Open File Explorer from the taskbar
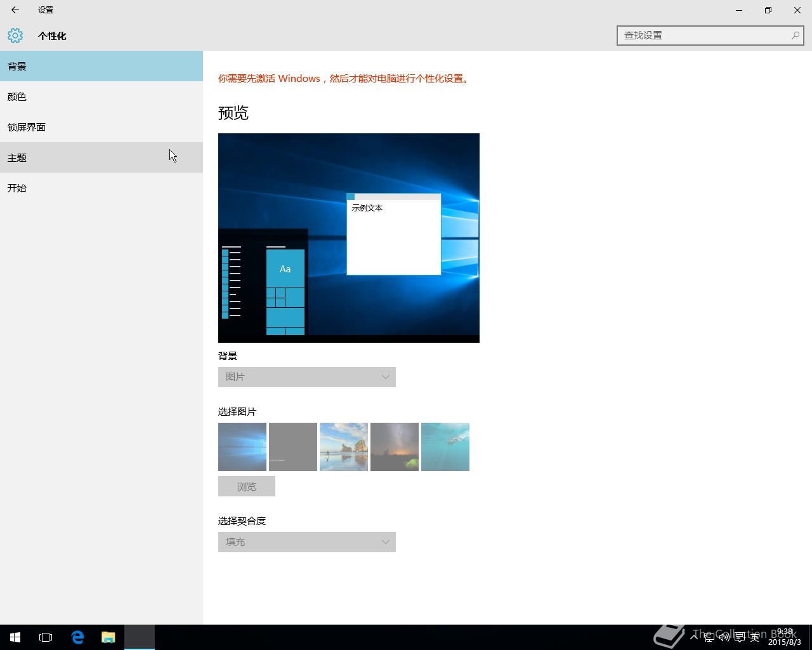 [108, 637]
